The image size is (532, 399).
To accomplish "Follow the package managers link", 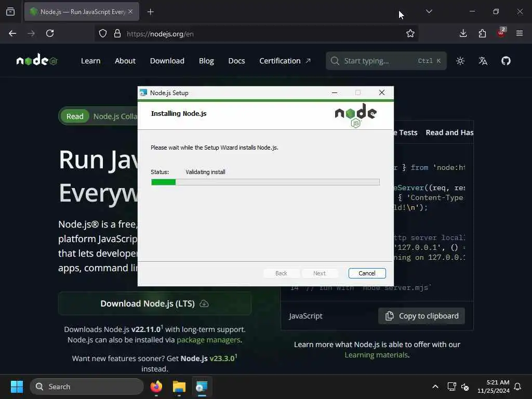I will click(208, 340).
